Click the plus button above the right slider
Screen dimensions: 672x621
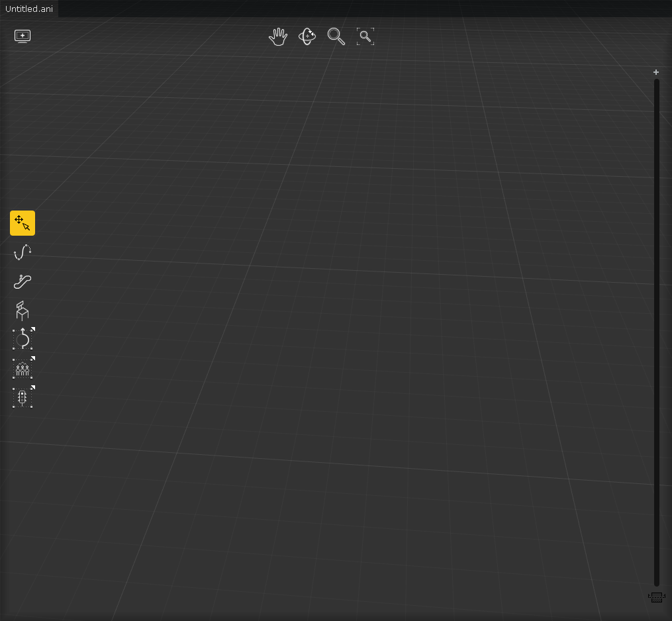pyautogui.click(x=655, y=72)
